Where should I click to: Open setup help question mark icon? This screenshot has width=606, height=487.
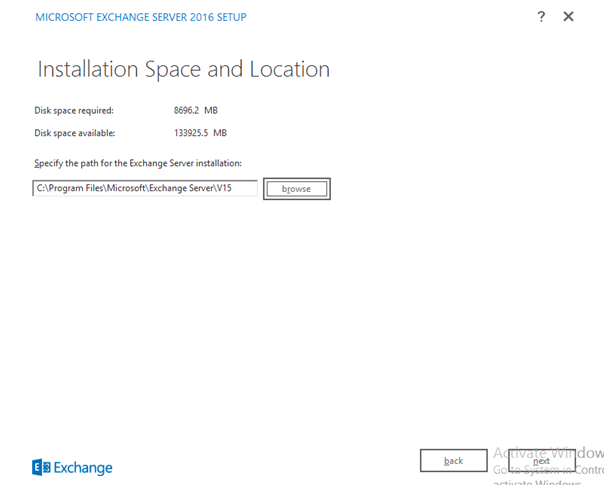click(x=541, y=17)
